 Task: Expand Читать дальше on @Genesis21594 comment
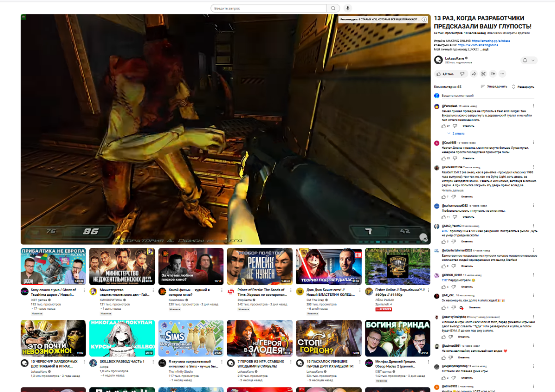452,190
